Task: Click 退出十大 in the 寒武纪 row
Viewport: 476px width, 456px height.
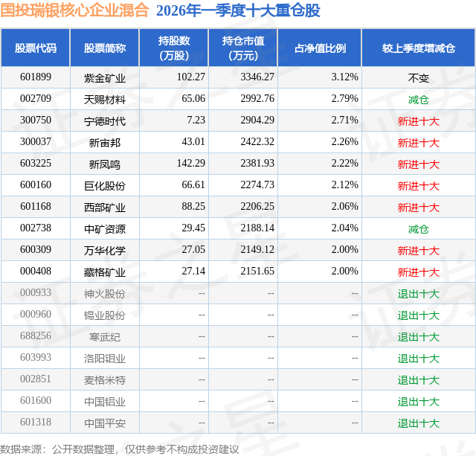Action: click(x=418, y=336)
